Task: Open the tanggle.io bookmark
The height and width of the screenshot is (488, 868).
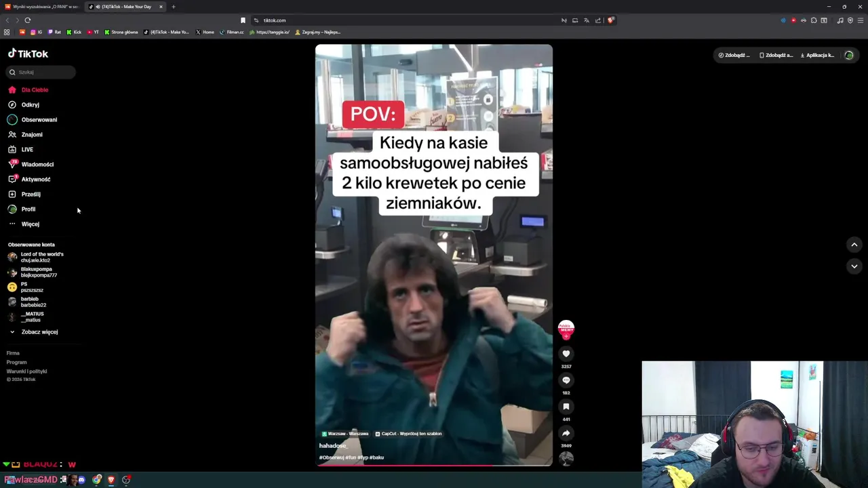Action: [270, 32]
